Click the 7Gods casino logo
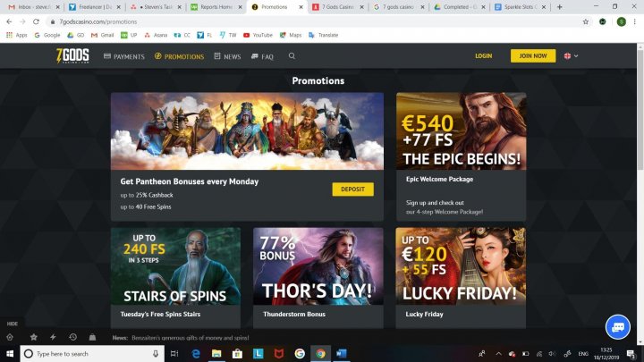The height and width of the screenshot is (362, 644). (72, 55)
